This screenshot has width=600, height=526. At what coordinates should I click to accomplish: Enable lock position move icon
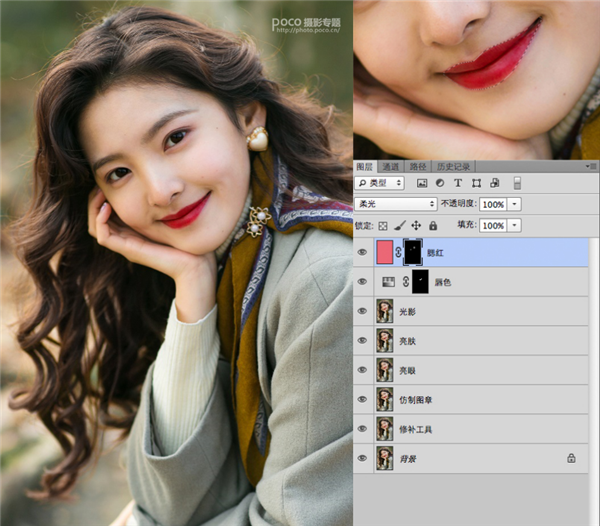coord(416,226)
